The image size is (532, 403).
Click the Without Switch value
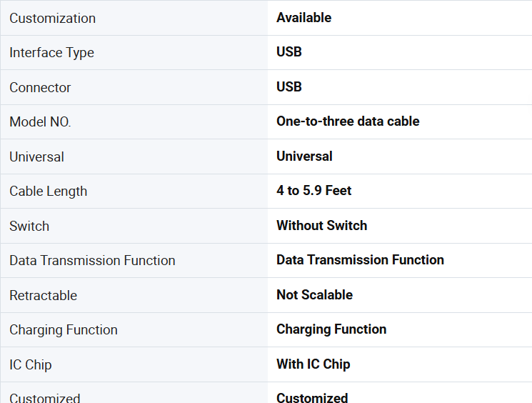[x=321, y=225]
